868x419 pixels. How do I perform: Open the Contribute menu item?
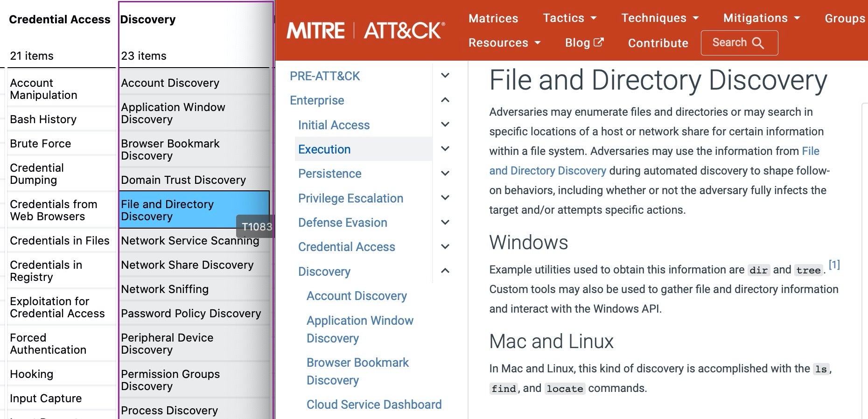(658, 43)
